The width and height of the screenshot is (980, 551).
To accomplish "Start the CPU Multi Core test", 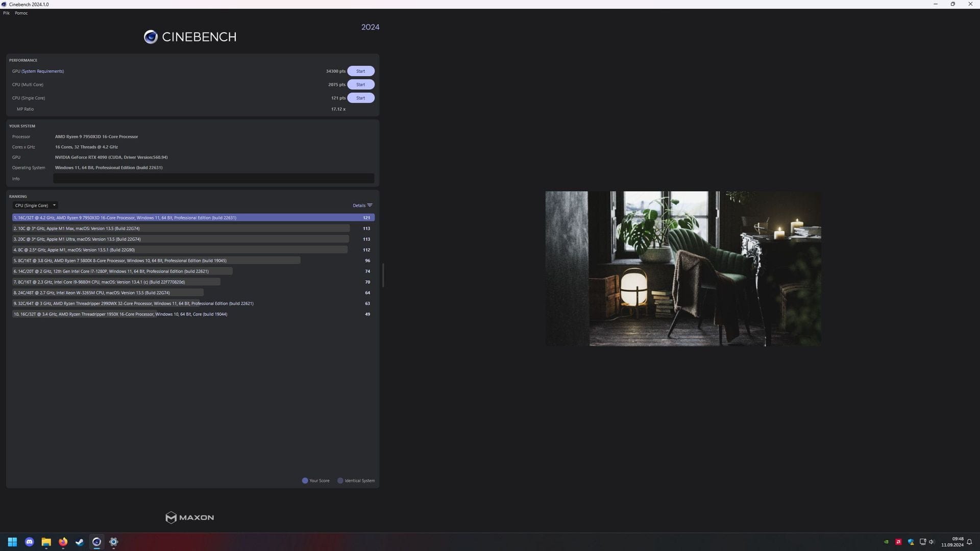I will [x=360, y=84].
